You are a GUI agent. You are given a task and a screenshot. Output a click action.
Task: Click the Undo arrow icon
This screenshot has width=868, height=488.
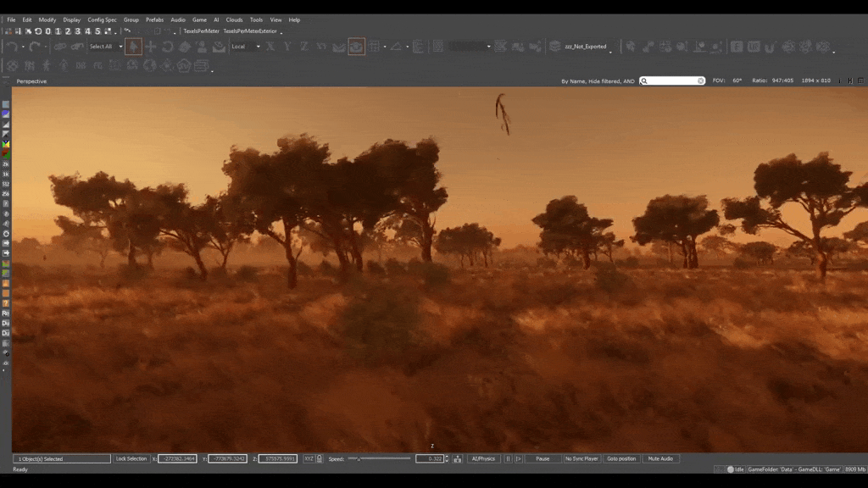(12, 47)
